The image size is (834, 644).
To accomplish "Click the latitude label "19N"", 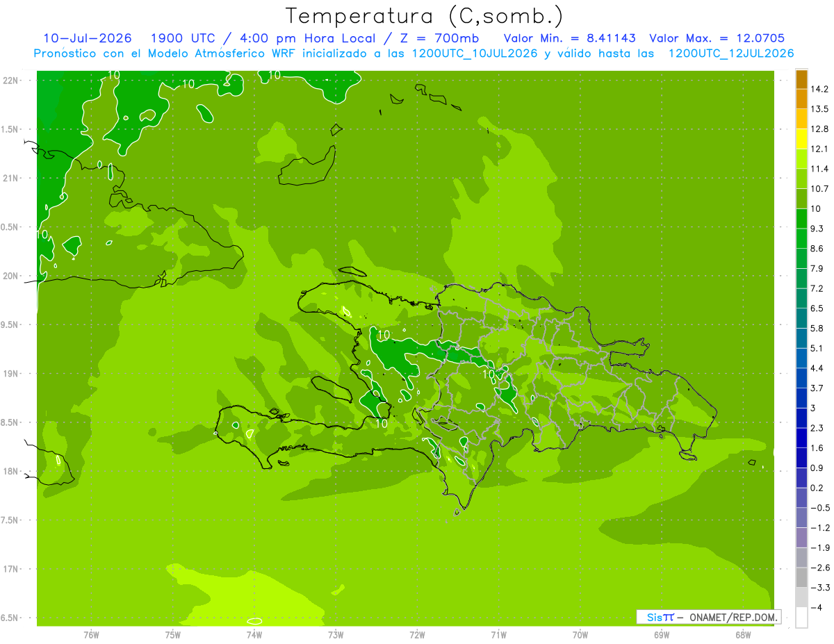I will tap(10, 374).
